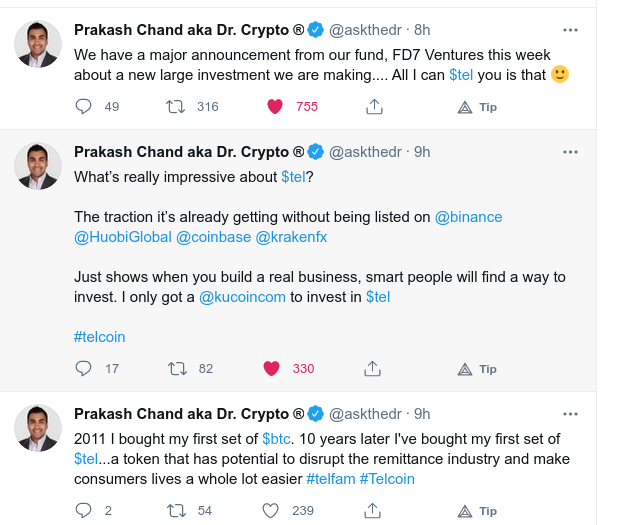The image size is (617, 525).
Task: Share the tweet mentioning @kucoincom
Action: coord(372,369)
